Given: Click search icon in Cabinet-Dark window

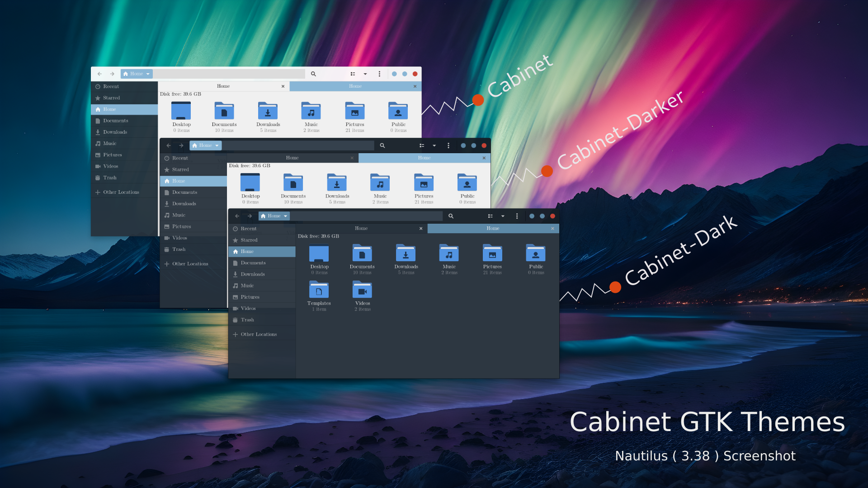Looking at the screenshot, I should pos(451,216).
